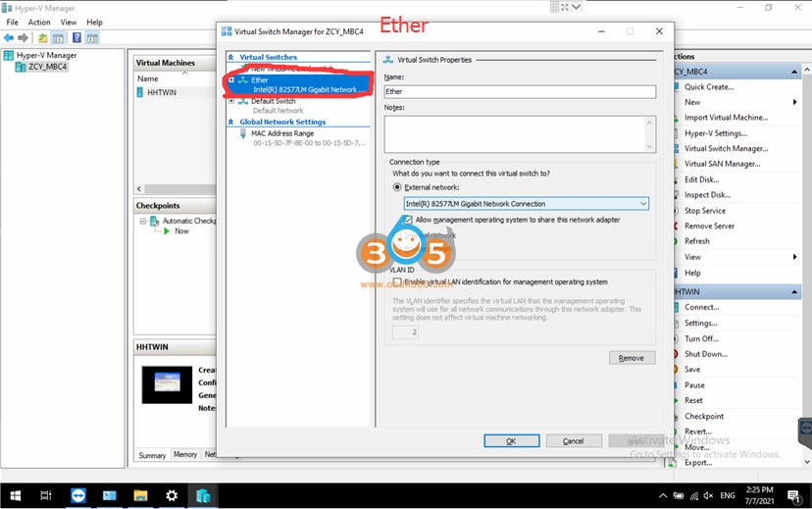Click the Up One Level folder toolbar icon
Image resolution: width=812 pixels, height=509 pixels.
click(x=42, y=38)
